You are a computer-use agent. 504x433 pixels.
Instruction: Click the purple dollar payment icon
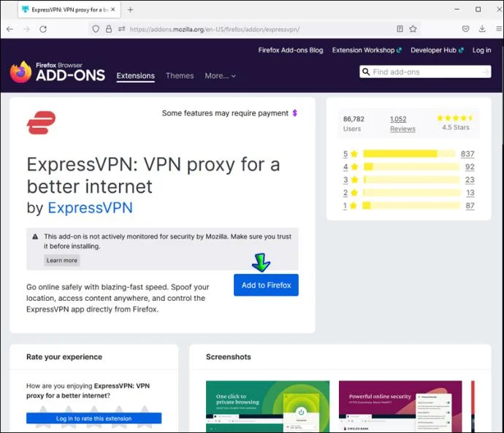[295, 113]
